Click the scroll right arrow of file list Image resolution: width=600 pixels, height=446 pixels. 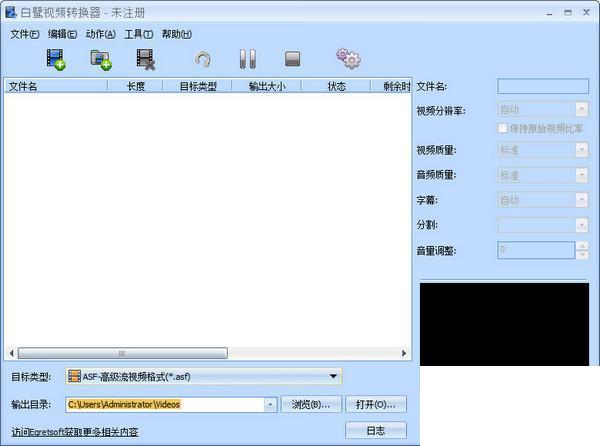point(404,353)
